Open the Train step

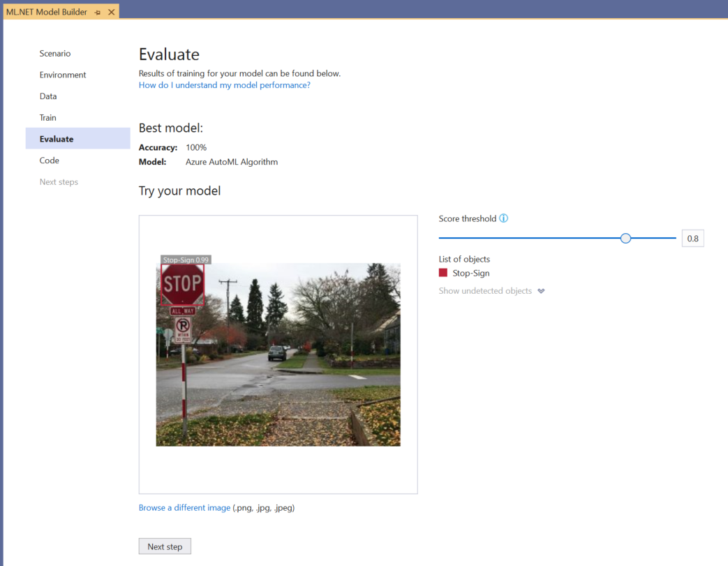(x=47, y=117)
